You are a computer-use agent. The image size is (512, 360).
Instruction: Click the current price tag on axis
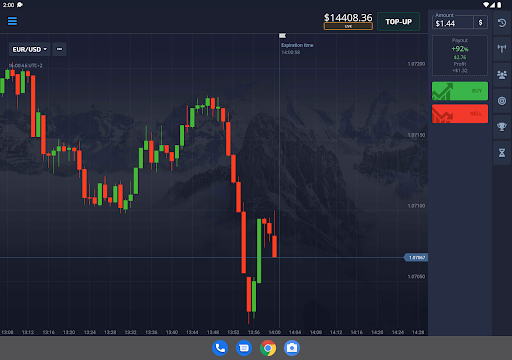[x=416, y=257]
